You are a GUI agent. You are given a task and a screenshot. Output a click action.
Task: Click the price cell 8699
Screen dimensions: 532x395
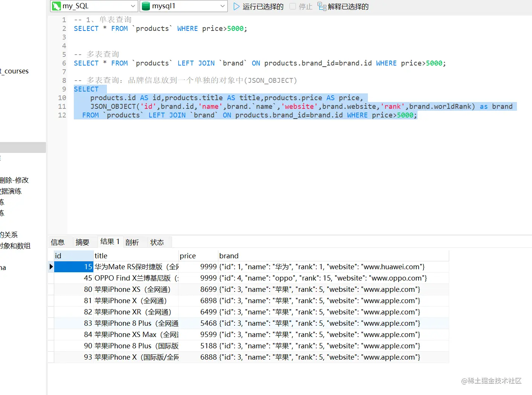tap(198, 289)
